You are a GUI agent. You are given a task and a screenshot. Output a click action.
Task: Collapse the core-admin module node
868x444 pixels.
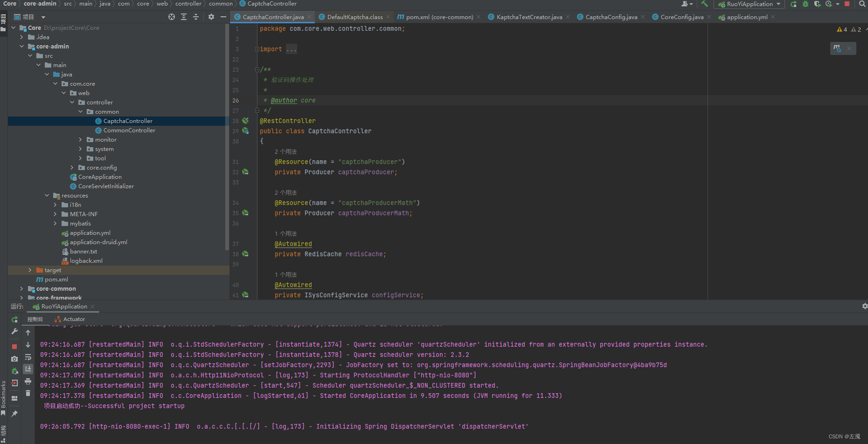point(22,46)
